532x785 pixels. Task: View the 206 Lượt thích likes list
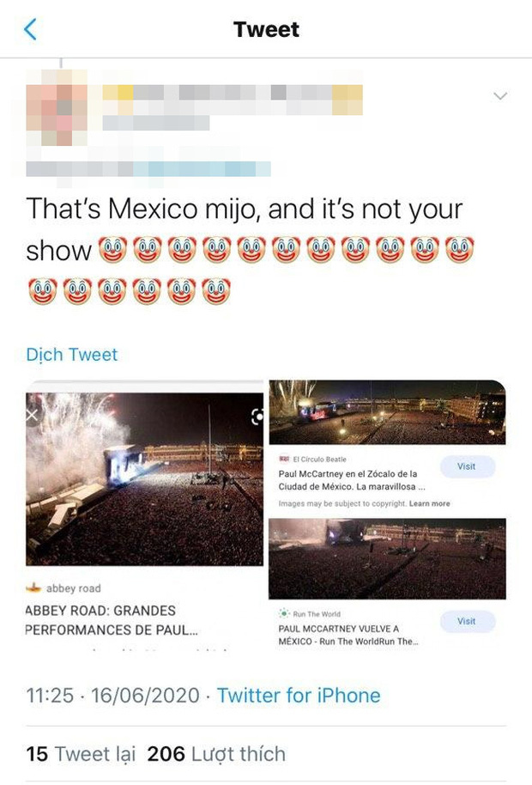(216, 754)
